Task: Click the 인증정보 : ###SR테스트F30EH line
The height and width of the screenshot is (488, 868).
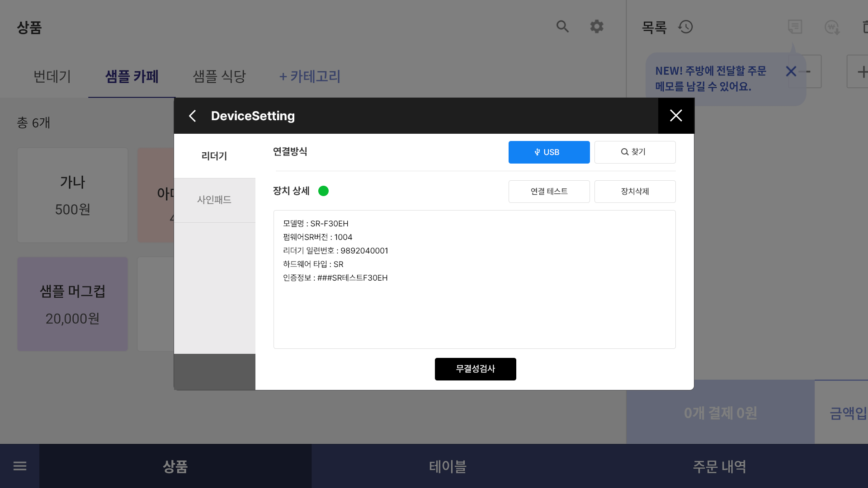Action: click(335, 278)
